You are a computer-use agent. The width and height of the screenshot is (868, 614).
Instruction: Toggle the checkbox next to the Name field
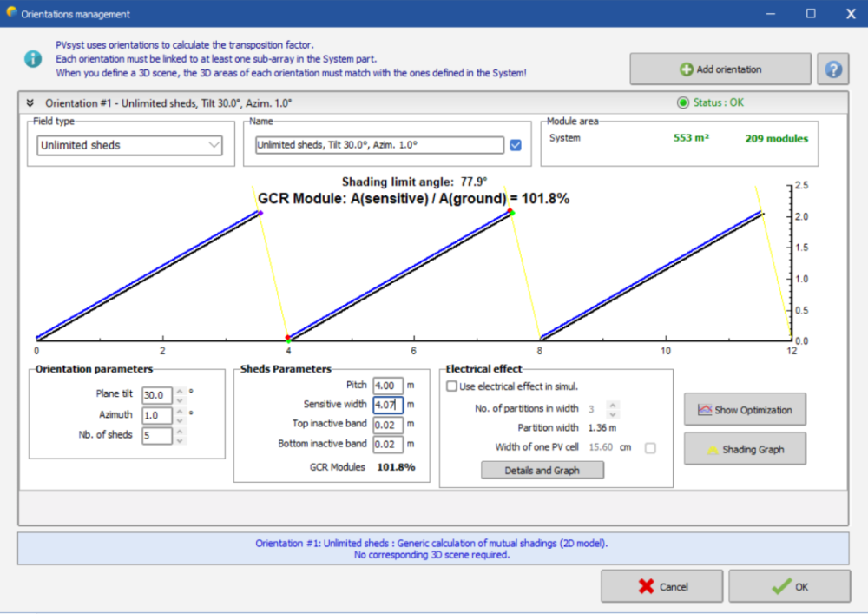pyautogui.click(x=516, y=145)
